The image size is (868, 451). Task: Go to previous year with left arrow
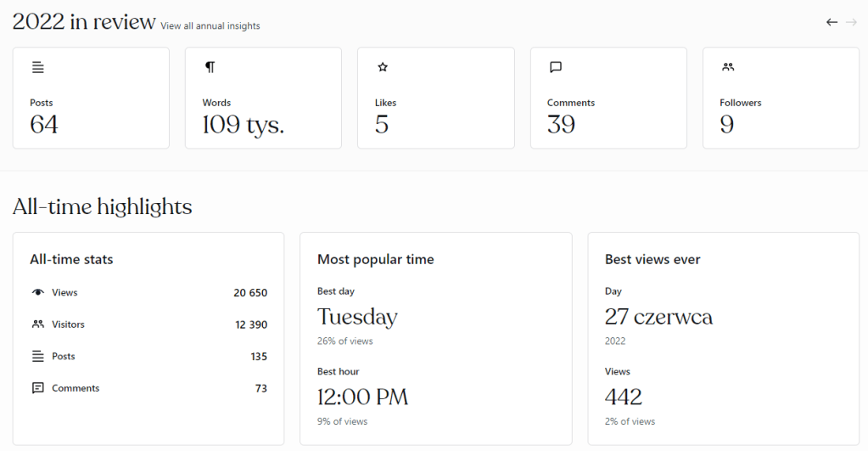(x=832, y=22)
